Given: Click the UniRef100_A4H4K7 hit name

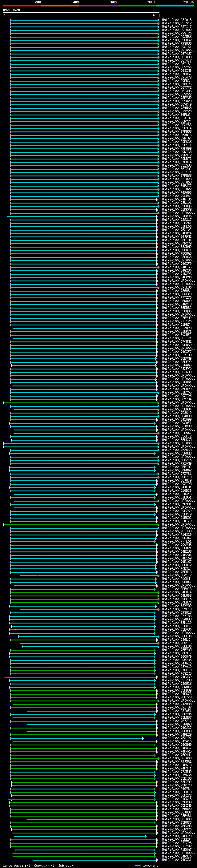Looking at the screenshot, I should (177, 748).
